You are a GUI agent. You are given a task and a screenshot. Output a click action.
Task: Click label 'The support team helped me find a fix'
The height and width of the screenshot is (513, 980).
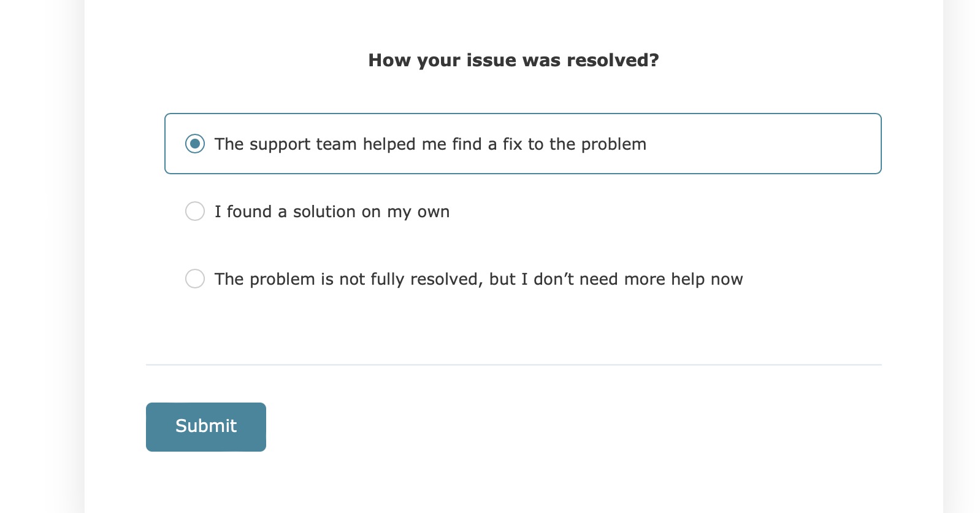[x=430, y=144]
